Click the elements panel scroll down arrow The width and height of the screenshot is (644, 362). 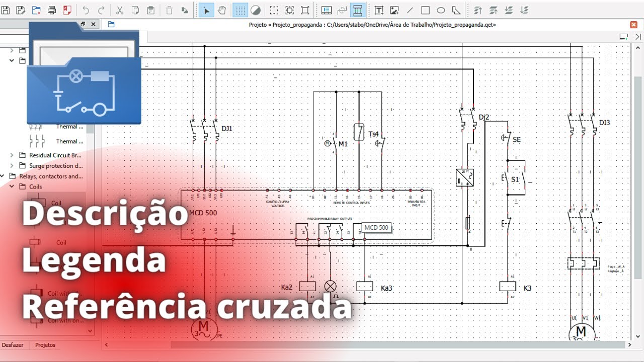pyautogui.click(x=91, y=331)
